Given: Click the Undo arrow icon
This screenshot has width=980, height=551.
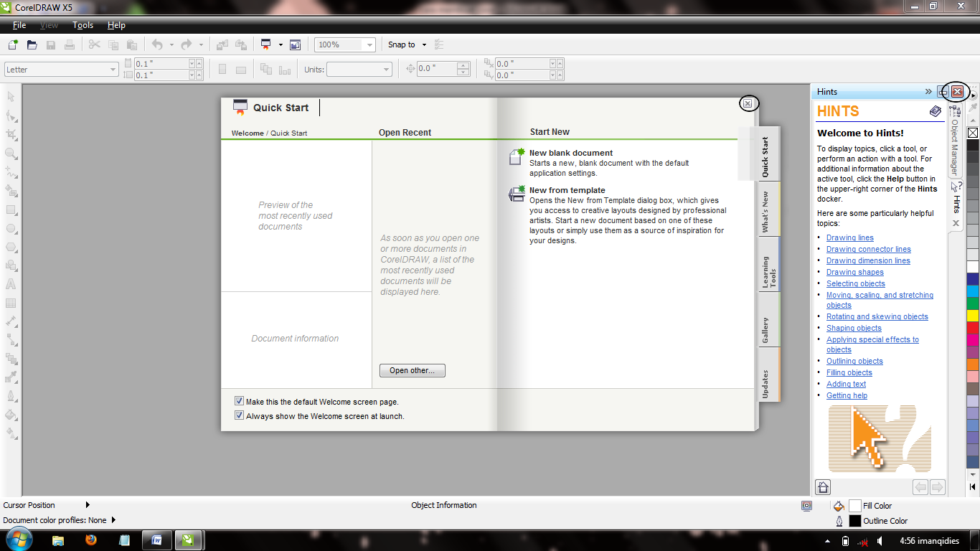Looking at the screenshot, I should pos(157,44).
